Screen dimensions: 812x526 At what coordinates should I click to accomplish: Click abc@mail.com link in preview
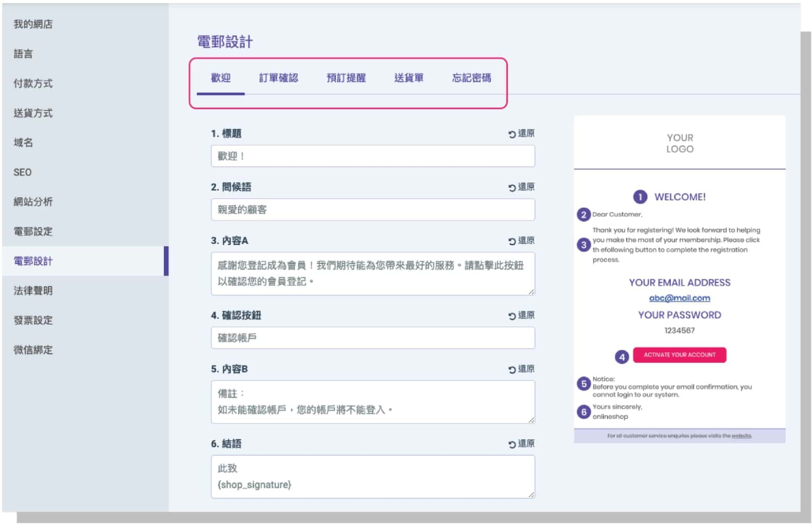680,298
